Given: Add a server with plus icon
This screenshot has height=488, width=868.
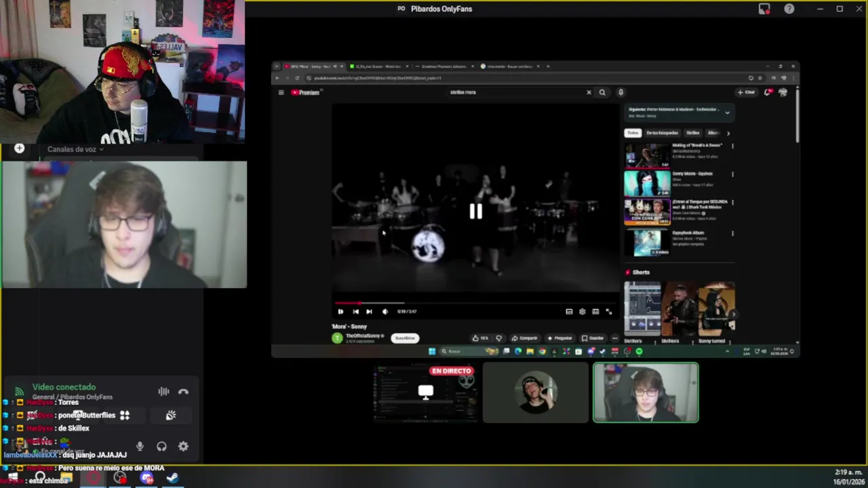Looking at the screenshot, I should [19, 148].
